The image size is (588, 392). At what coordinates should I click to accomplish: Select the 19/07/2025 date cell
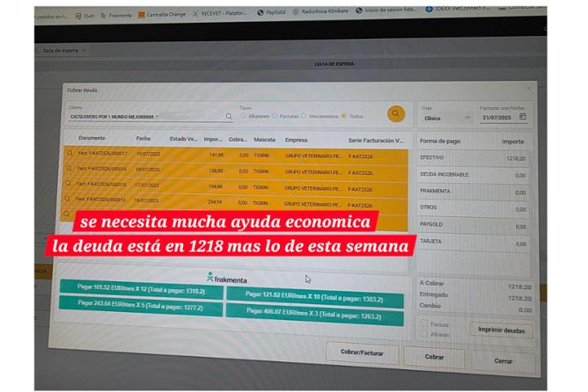(148, 154)
